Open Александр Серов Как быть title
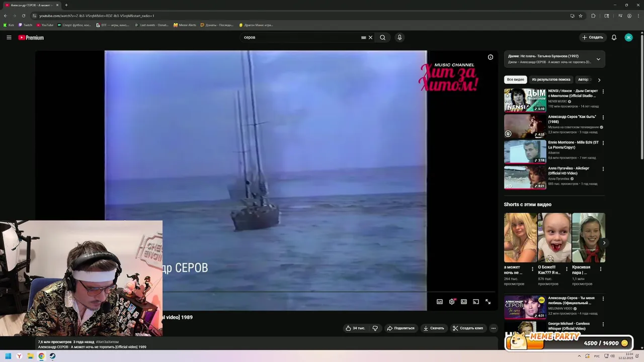The width and height of the screenshot is (644, 362). tap(572, 119)
